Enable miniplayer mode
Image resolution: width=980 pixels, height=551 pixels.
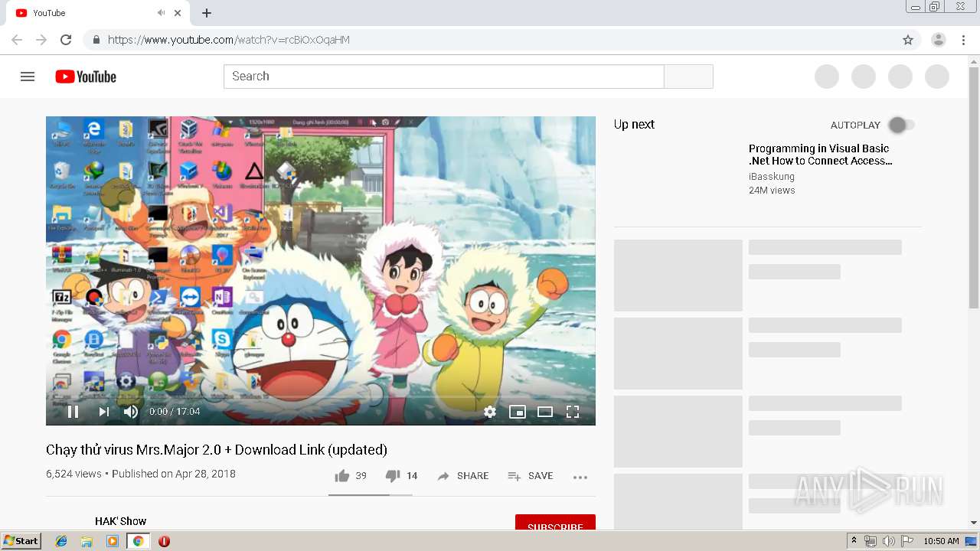pyautogui.click(x=518, y=412)
